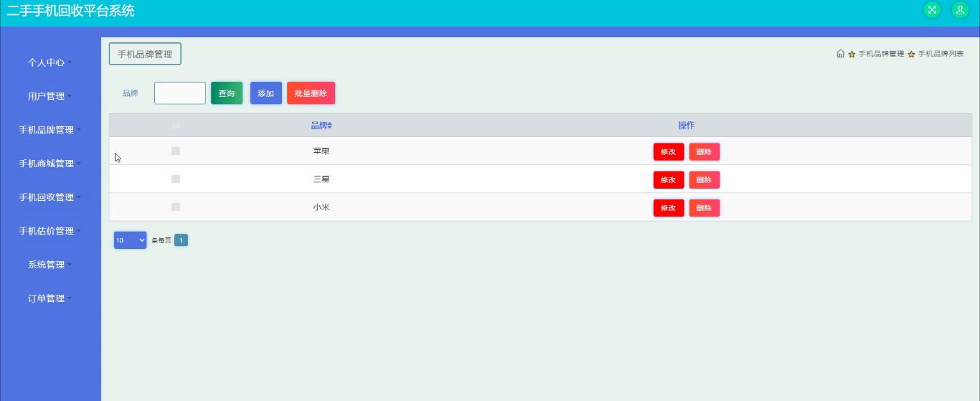Click 删除 for the 苹果 brand
The width and height of the screenshot is (980, 401).
point(705,151)
